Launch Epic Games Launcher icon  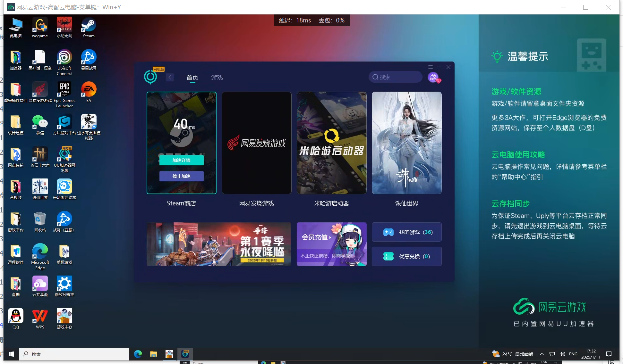pyautogui.click(x=64, y=95)
